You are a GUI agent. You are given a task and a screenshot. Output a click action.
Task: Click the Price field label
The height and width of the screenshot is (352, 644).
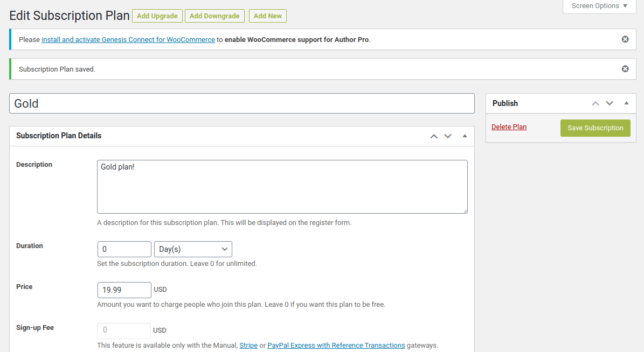click(24, 287)
